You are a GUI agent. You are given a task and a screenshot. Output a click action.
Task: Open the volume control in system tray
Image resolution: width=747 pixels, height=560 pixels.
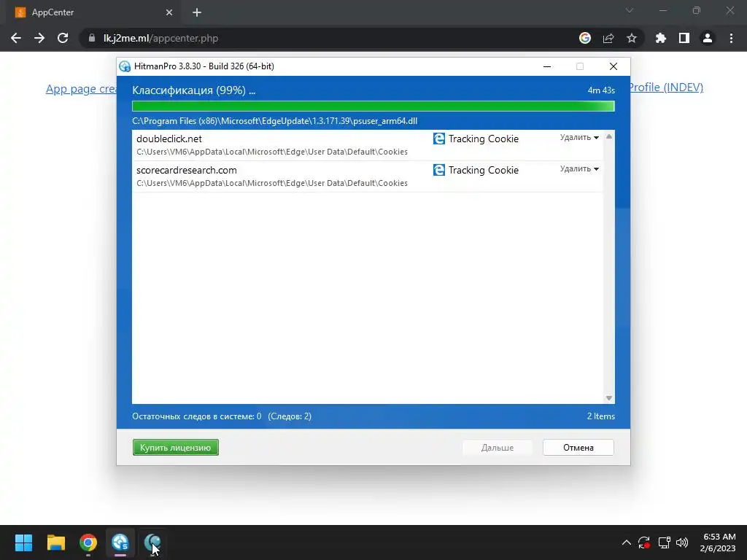click(682, 542)
